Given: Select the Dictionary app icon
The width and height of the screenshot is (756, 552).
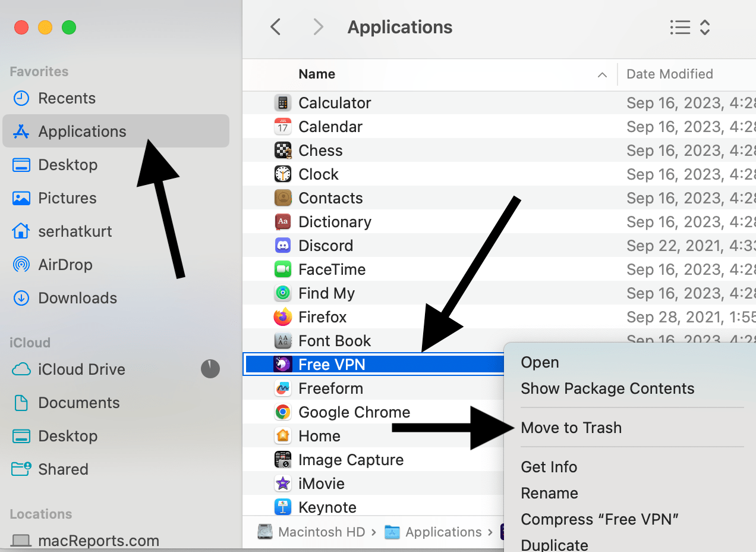Looking at the screenshot, I should pos(283,222).
